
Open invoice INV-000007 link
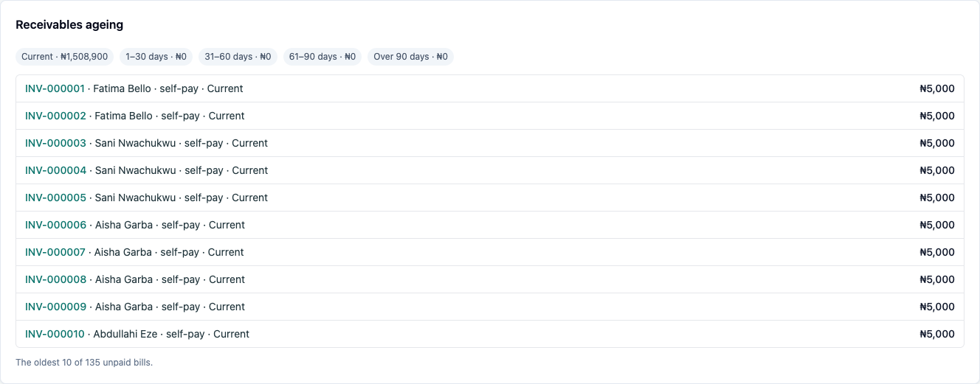(55, 252)
